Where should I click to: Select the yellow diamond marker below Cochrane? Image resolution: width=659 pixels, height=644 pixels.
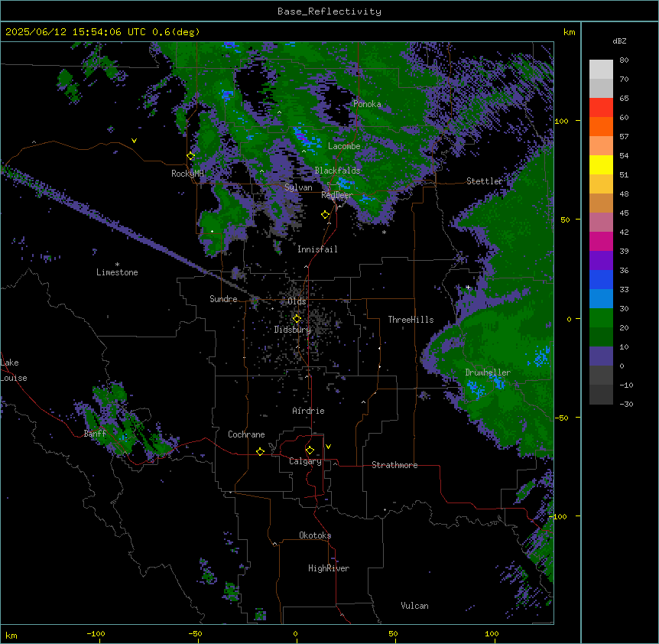(260, 451)
